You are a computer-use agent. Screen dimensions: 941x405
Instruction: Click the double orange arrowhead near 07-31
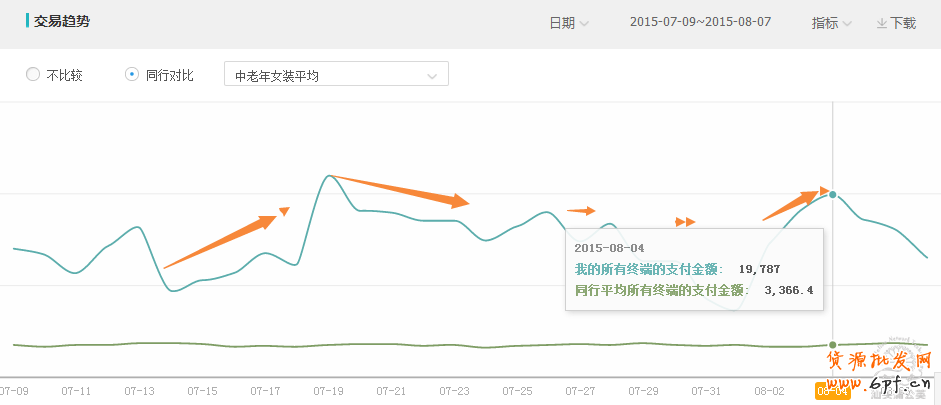tap(685, 221)
